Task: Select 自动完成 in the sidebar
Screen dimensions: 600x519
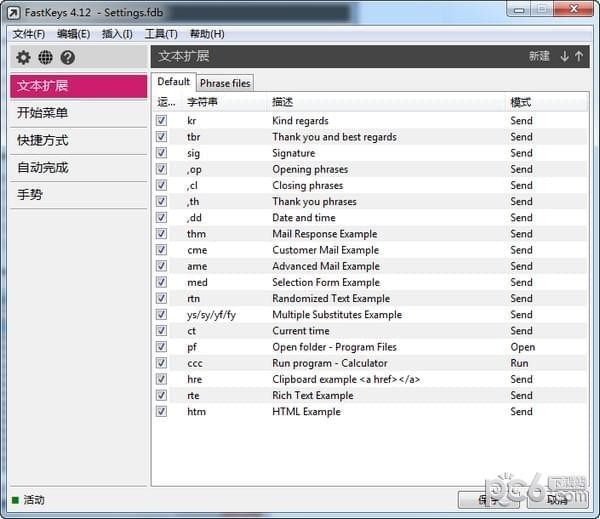Action: click(43, 167)
